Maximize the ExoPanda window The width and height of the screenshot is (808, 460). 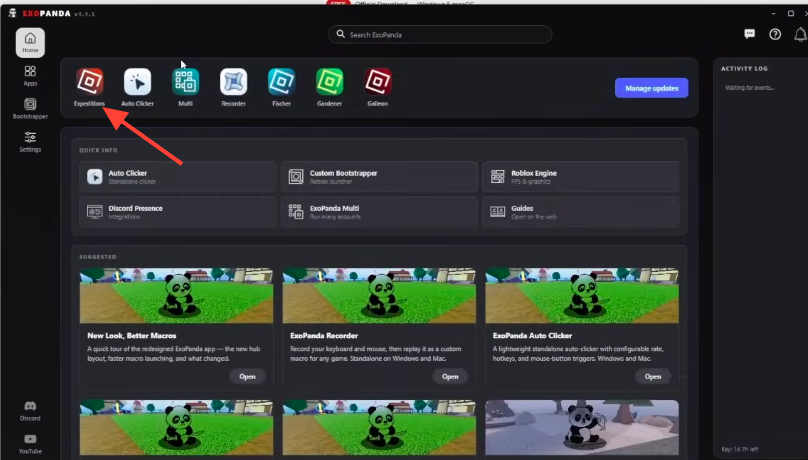click(790, 13)
